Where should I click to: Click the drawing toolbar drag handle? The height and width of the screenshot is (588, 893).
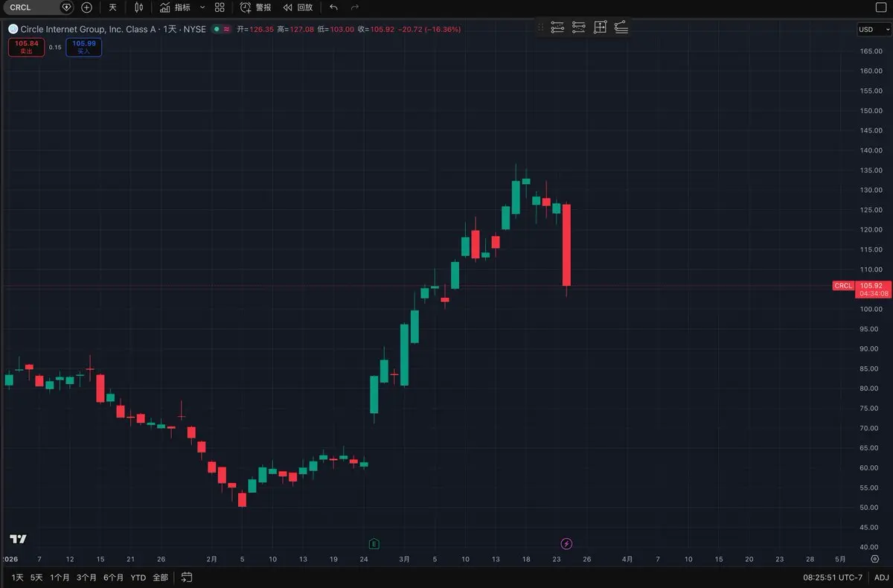tap(541, 28)
